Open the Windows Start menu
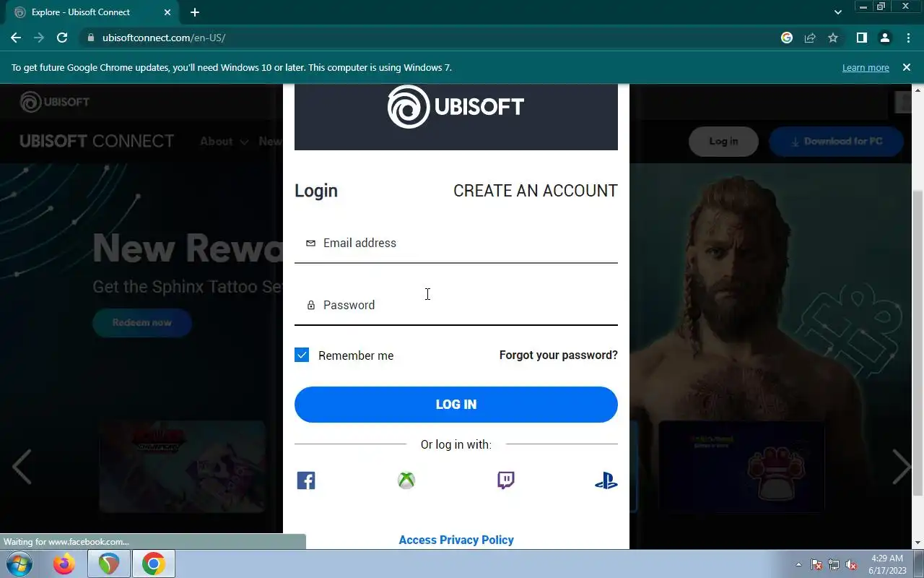The height and width of the screenshot is (578, 924). coord(19,564)
